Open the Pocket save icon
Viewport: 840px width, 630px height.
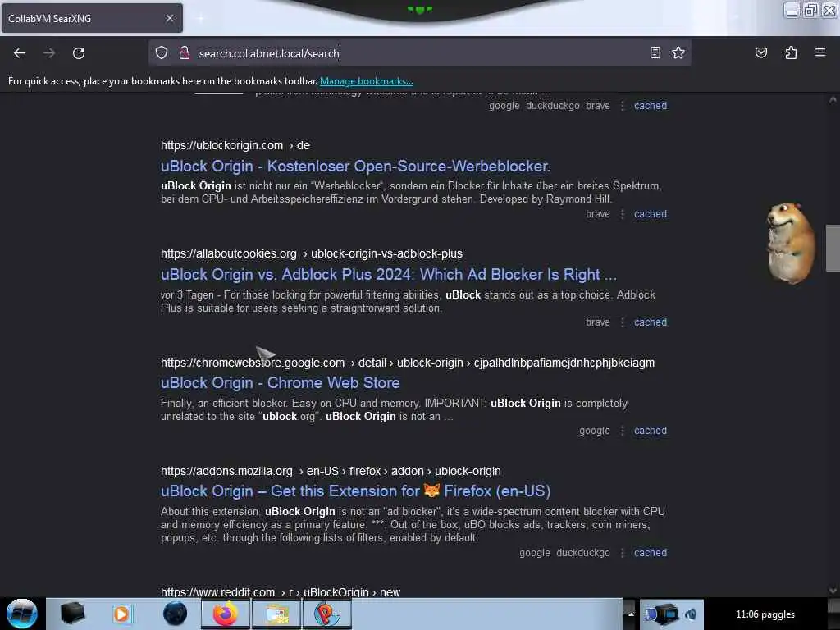pyautogui.click(x=760, y=52)
